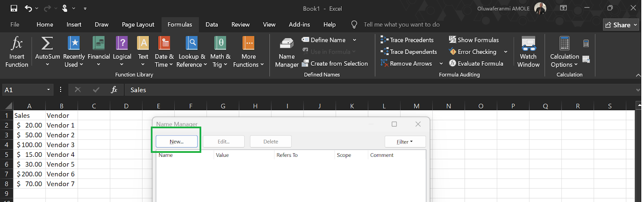Open Financial functions icon
The width and height of the screenshot is (644, 202).
[99, 43]
